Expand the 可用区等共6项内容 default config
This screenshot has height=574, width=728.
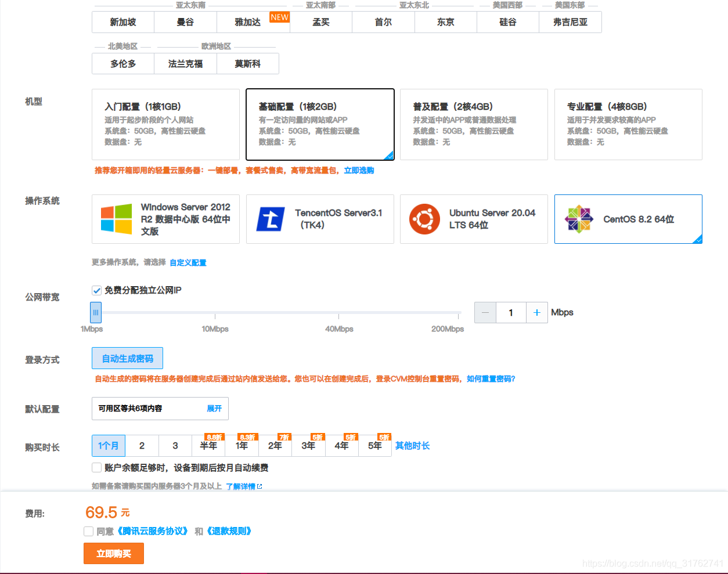coord(214,409)
